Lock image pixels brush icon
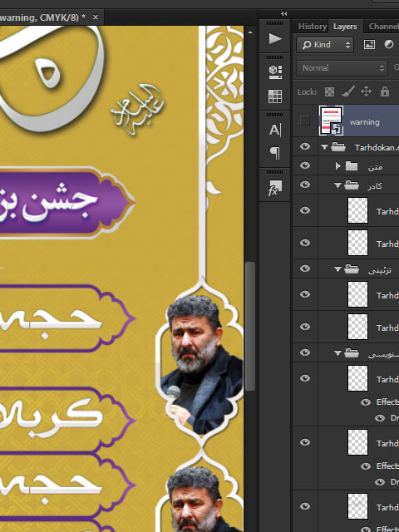The image size is (399, 532). [x=347, y=91]
